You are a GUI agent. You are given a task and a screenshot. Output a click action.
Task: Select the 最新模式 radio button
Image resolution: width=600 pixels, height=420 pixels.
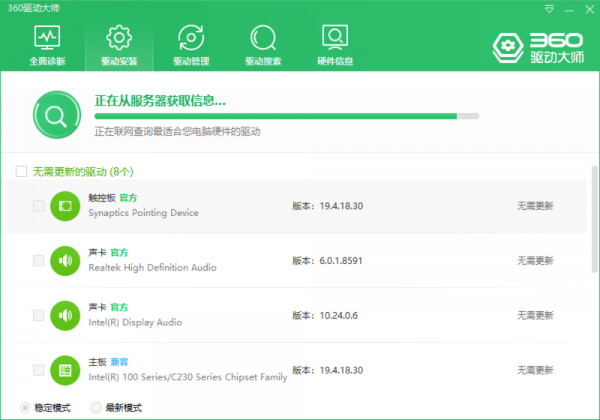tap(96, 408)
